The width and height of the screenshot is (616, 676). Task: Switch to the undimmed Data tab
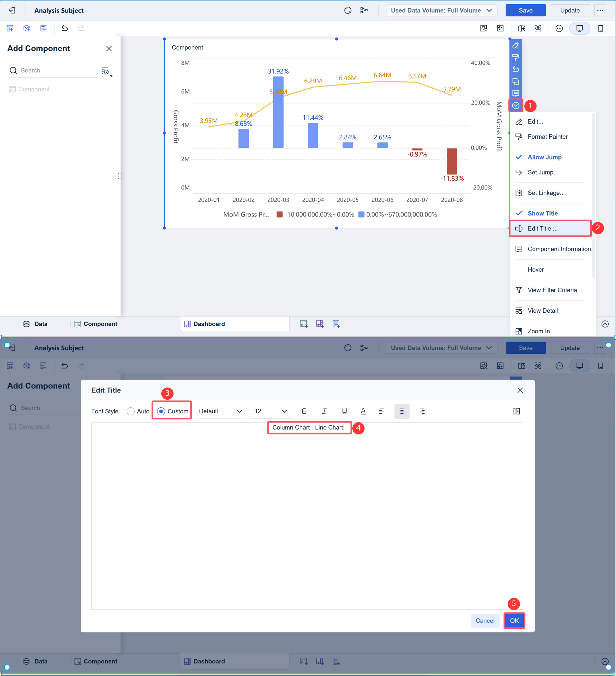pyautogui.click(x=36, y=324)
